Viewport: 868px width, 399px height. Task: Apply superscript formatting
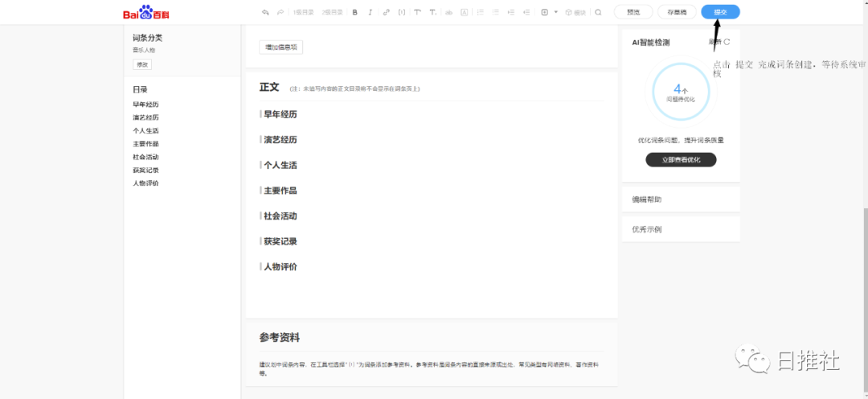420,12
